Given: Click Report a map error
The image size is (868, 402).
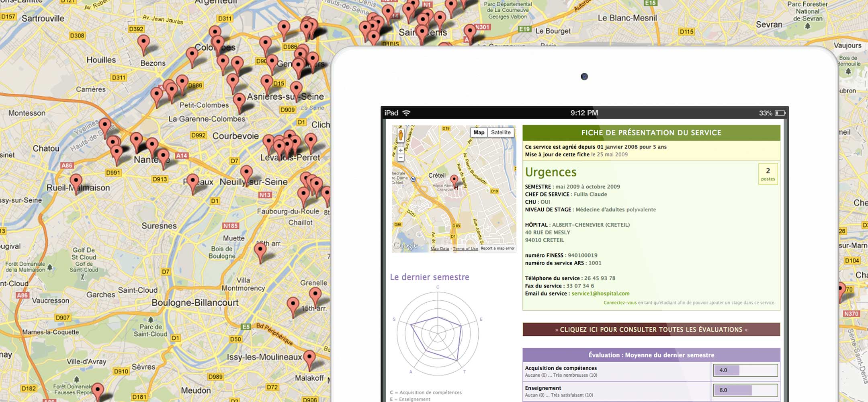Looking at the screenshot, I should pos(497,248).
